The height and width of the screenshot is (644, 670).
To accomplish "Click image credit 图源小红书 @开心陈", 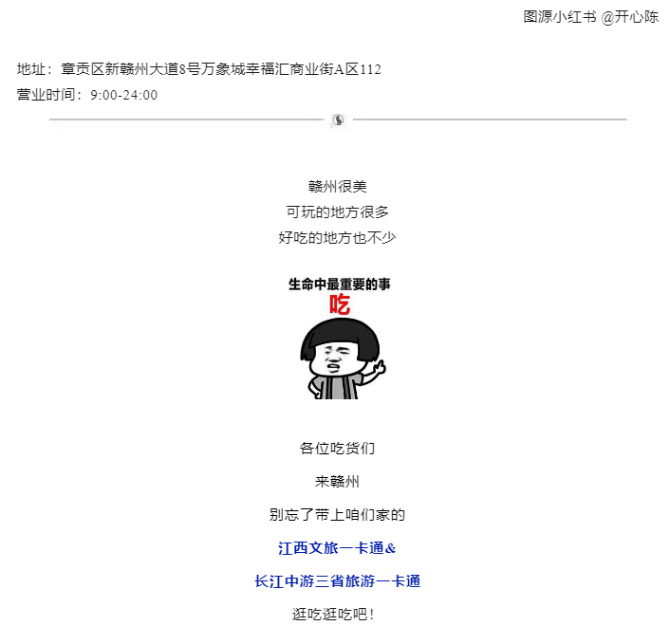I will pos(591,17).
